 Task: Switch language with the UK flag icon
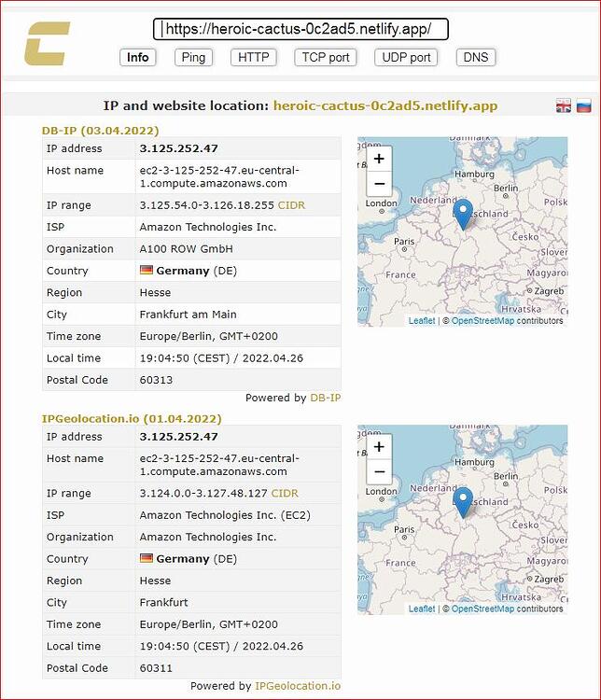564,105
